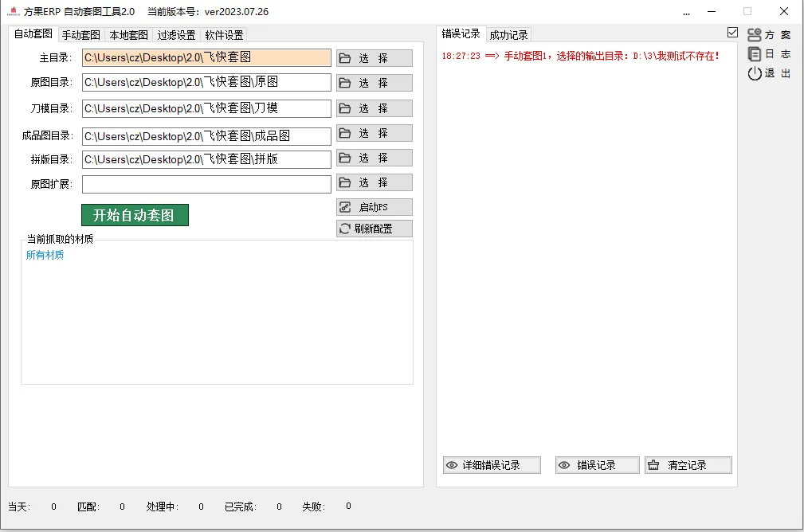Click the refresh icon on 刷新配置
Image resolution: width=804 pixels, height=532 pixels.
tap(345, 229)
